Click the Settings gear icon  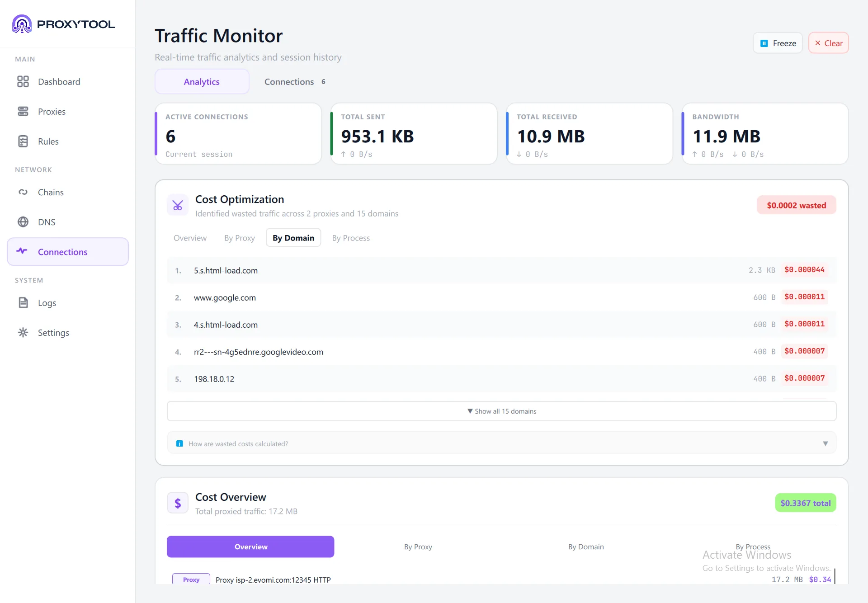click(23, 332)
